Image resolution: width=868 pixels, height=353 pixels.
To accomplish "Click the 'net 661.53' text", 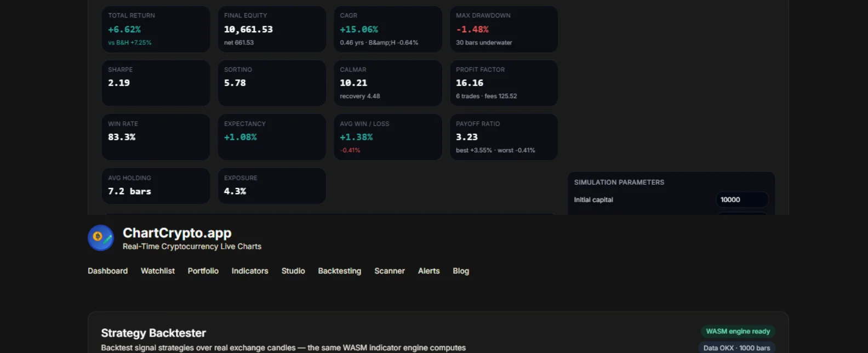I will click(x=239, y=43).
